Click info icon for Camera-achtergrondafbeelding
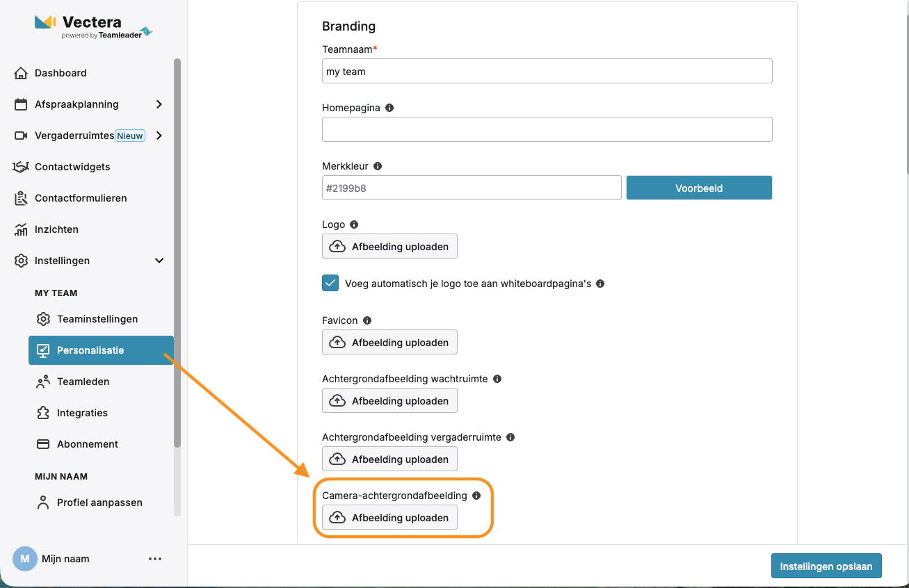This screenshot has height=588, width=909. tap(476, 496)
